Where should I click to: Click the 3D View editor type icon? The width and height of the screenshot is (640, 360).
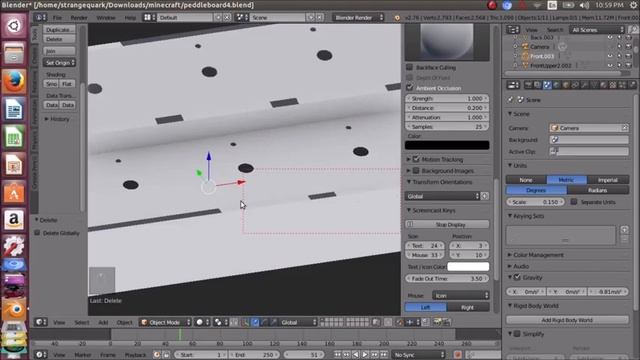[x=40, y=322]
